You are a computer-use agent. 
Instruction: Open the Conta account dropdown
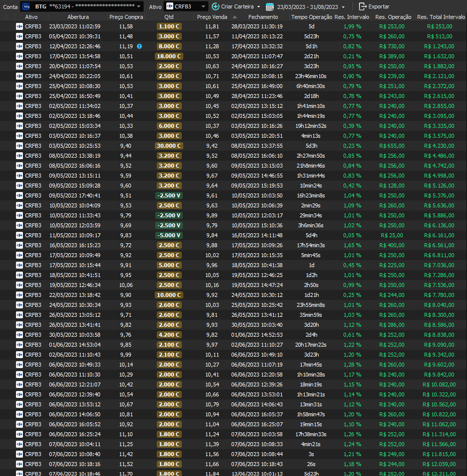(x=138, y=6)
